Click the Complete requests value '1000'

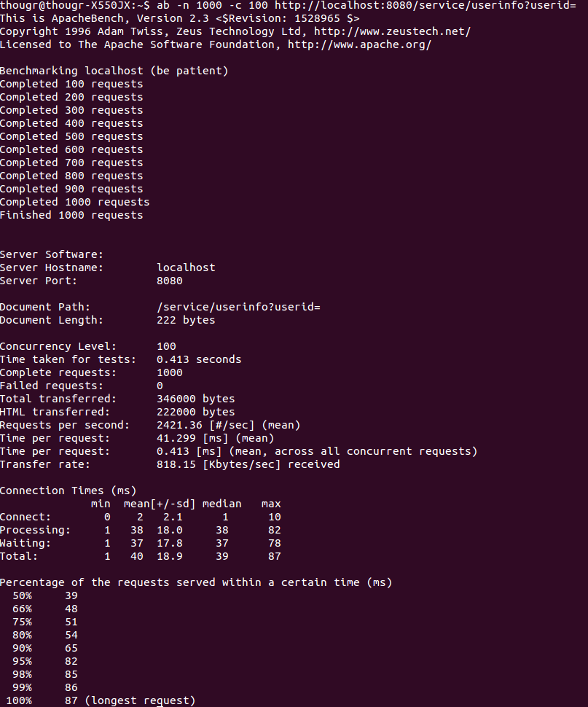[170, 372]
